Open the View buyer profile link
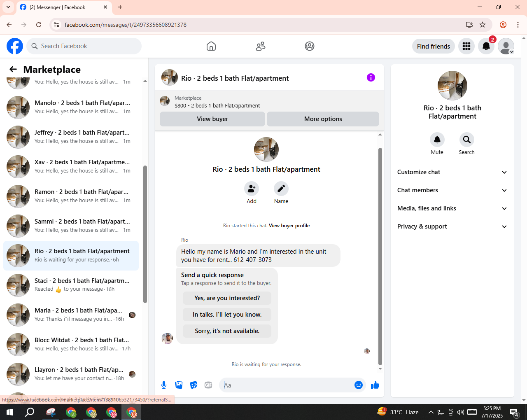 point(289,226)
